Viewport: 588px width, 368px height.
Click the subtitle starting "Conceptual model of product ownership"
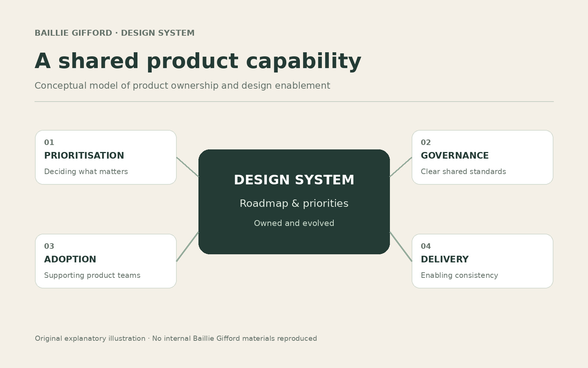pyautogui.click(x=182, y=86)
